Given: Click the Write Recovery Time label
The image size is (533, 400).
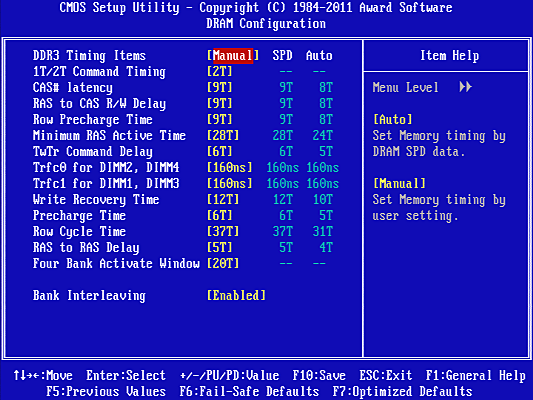Looking at the screenshot, I should click(x=96, y=199).
